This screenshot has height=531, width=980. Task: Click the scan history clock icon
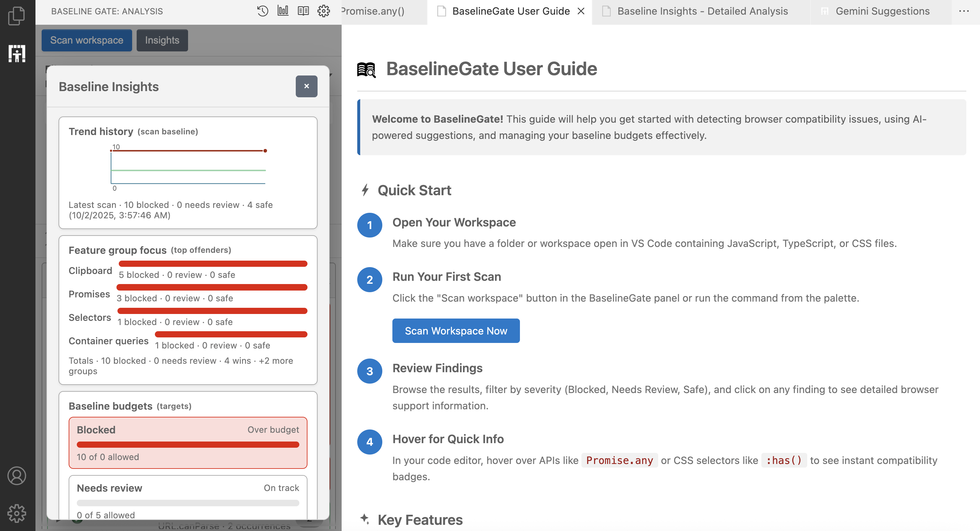coord(263,11)
